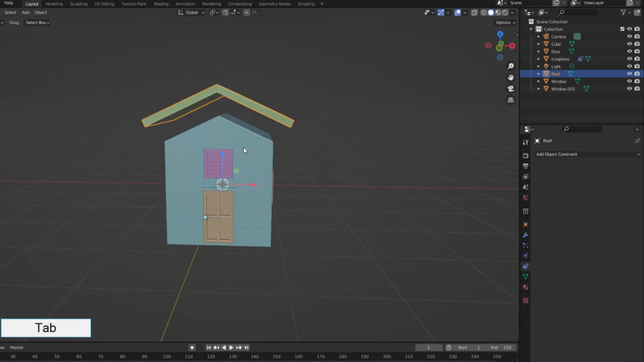Expand the Camera item in the outliner
The image size is (644, 362).
(539, 37)
